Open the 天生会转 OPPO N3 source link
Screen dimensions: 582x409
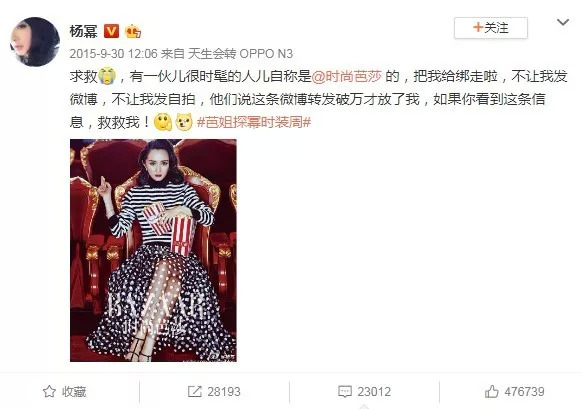(x=240, y=54)
